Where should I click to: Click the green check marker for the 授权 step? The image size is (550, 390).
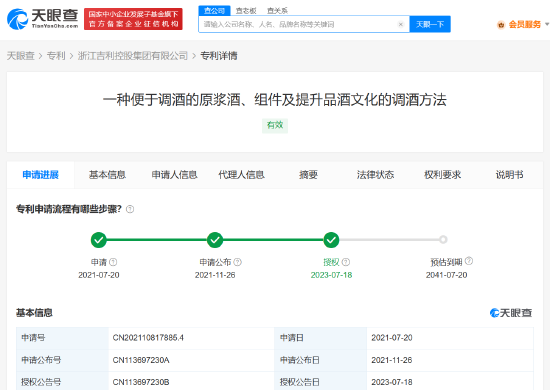(x=331, y=240)
